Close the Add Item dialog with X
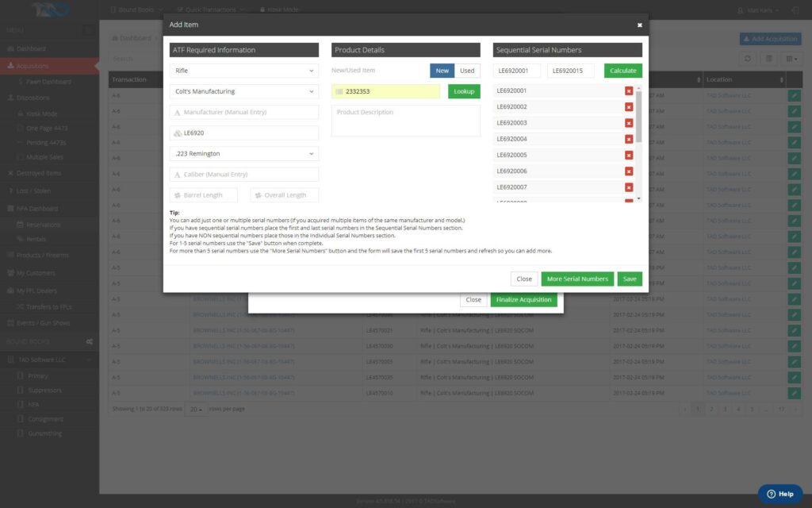Viewport: 812px width, 508px height. tap(639, 25)
